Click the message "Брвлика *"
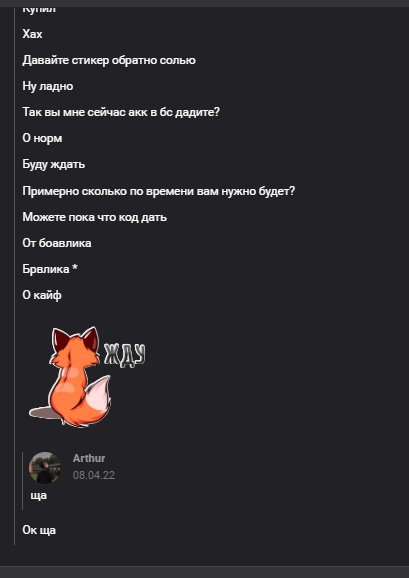This screenshot has width=409, height=578. click(50, 269)
